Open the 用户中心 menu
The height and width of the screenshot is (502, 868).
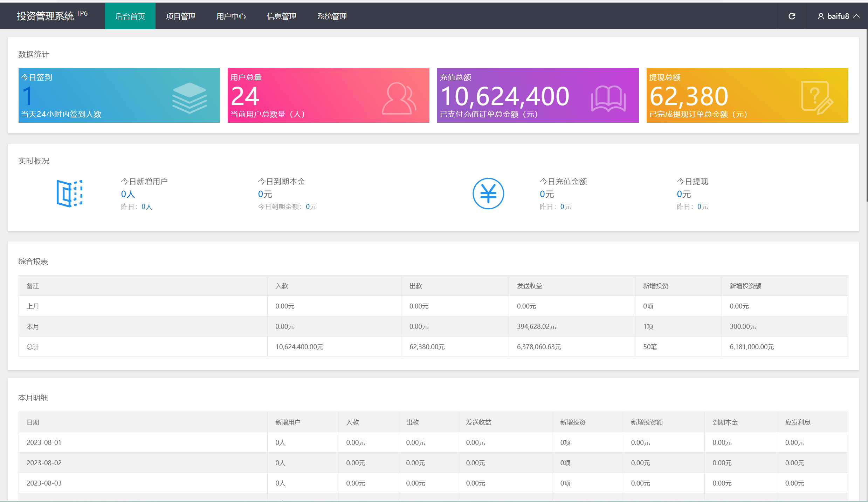click(x=231, y=16)
